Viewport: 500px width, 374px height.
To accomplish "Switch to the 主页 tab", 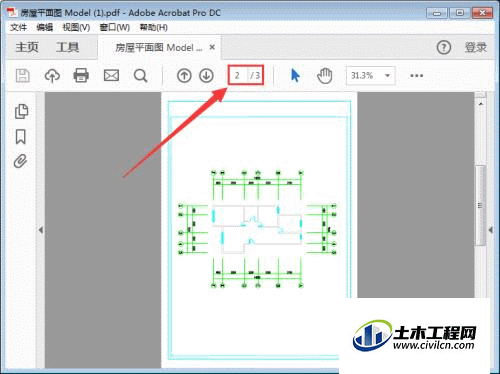I will pyautogui.click(x=27, y=47).
